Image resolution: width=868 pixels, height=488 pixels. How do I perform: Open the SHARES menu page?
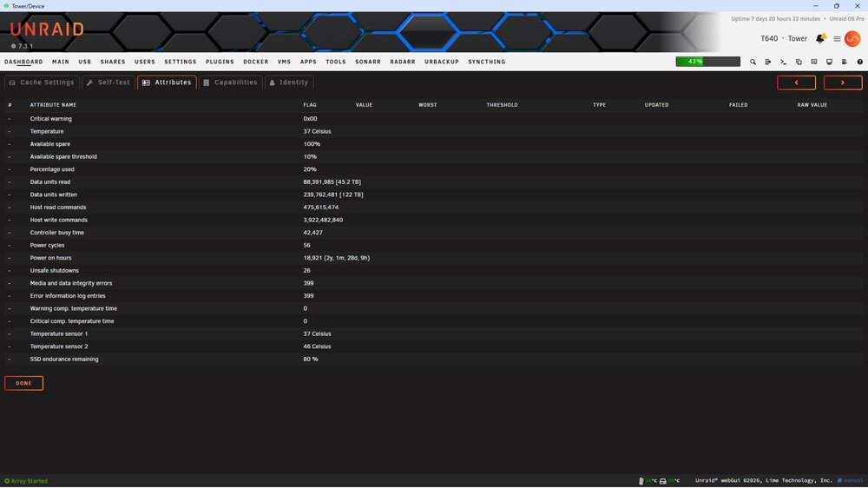113,62
